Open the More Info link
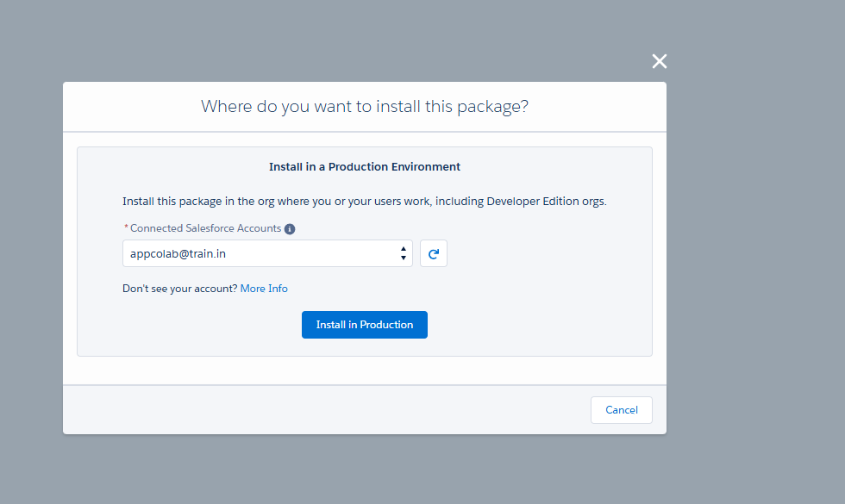The height and width of the screenshot is (504, 845). point(264,289)
